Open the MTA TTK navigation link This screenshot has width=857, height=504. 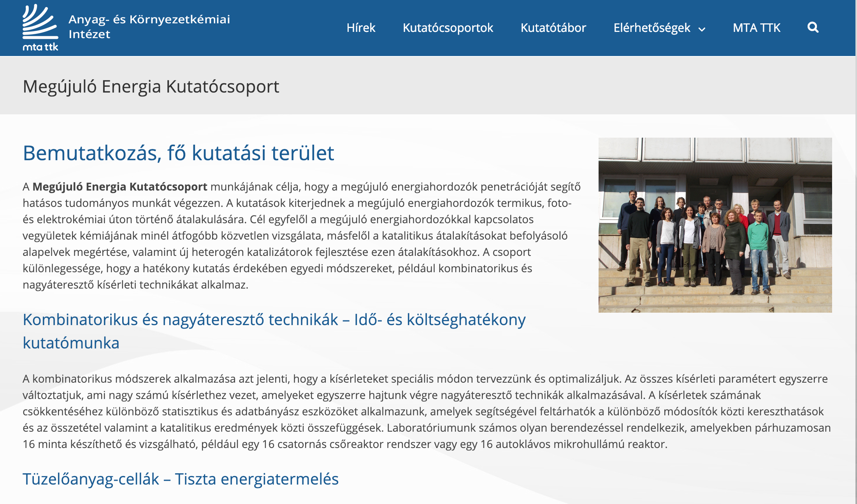tap(756, 28)
